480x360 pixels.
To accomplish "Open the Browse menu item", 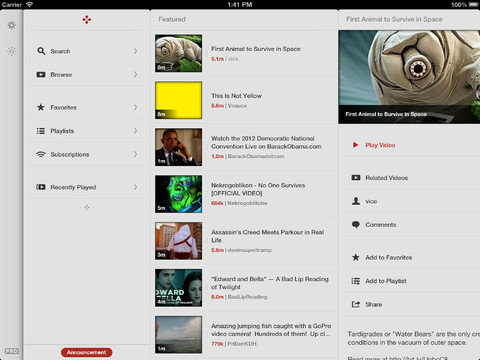I will click(87, 75).
